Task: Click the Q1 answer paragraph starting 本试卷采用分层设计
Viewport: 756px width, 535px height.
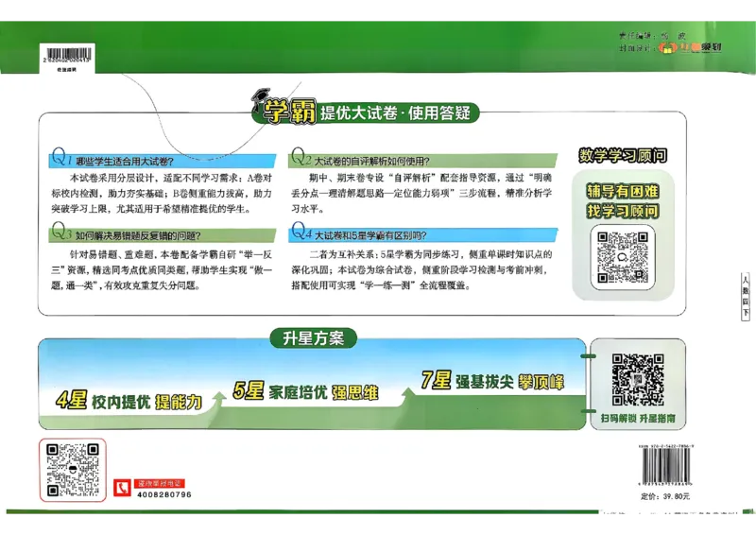Action: 162,194
